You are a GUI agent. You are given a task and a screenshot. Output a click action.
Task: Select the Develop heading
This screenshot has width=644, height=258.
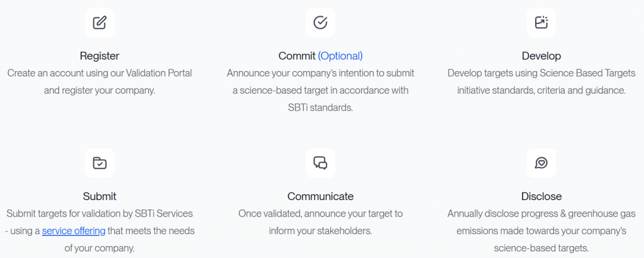point(541,56)
